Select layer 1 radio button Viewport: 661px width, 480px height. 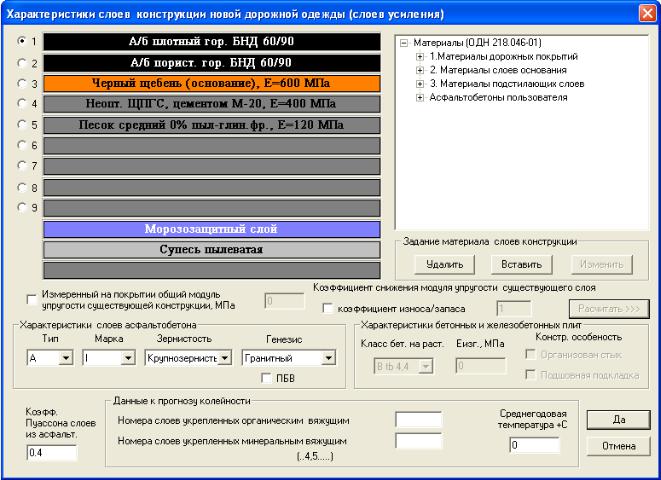click(21, 41)
